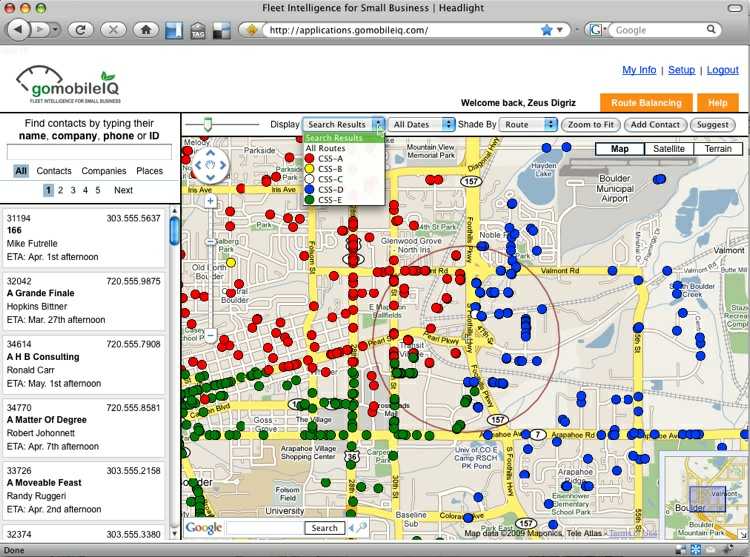Click the Suggest button

(712, 125)
